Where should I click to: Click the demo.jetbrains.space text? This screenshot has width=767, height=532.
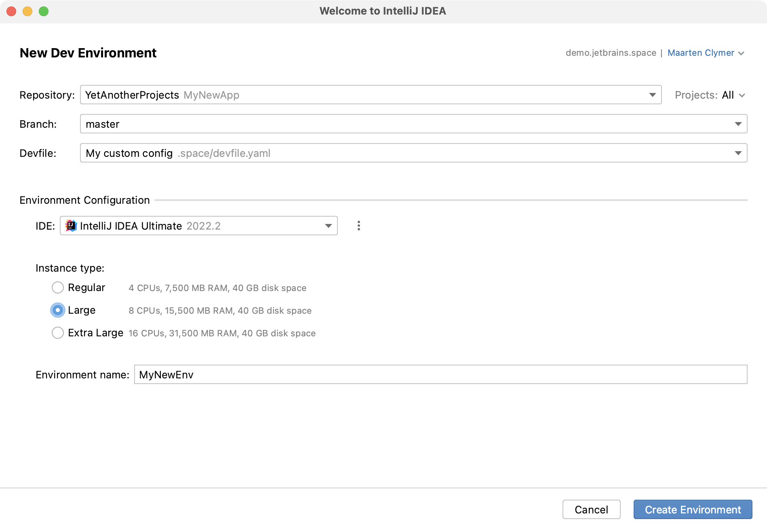point(611,53)
